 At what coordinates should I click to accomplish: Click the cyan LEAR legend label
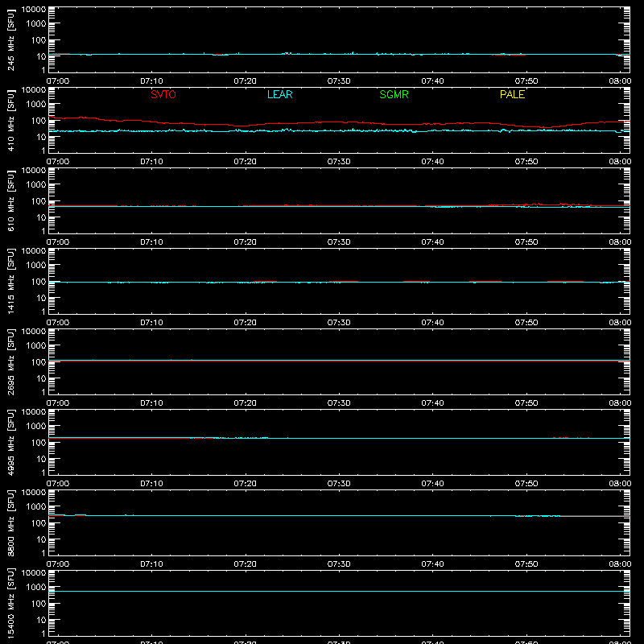tap(279, 94)
